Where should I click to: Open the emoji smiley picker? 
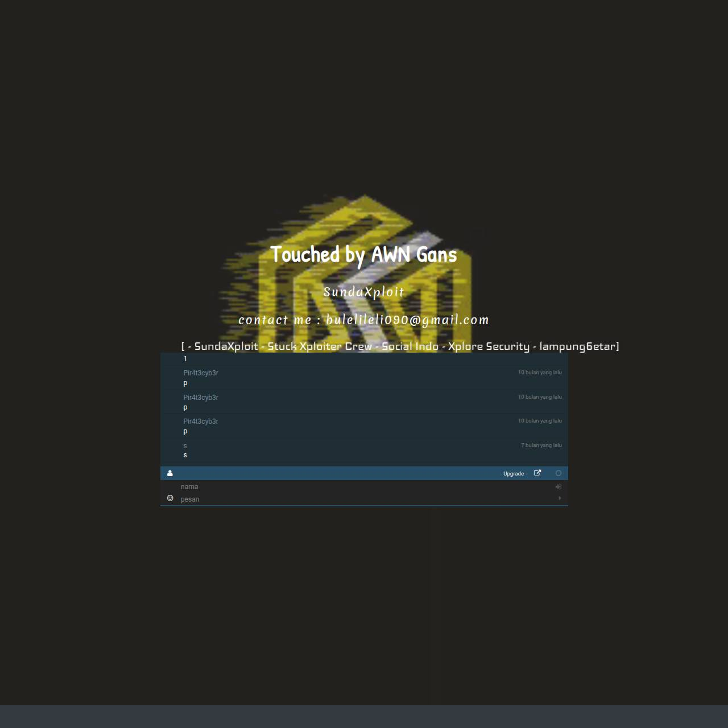tap(170, 498)
